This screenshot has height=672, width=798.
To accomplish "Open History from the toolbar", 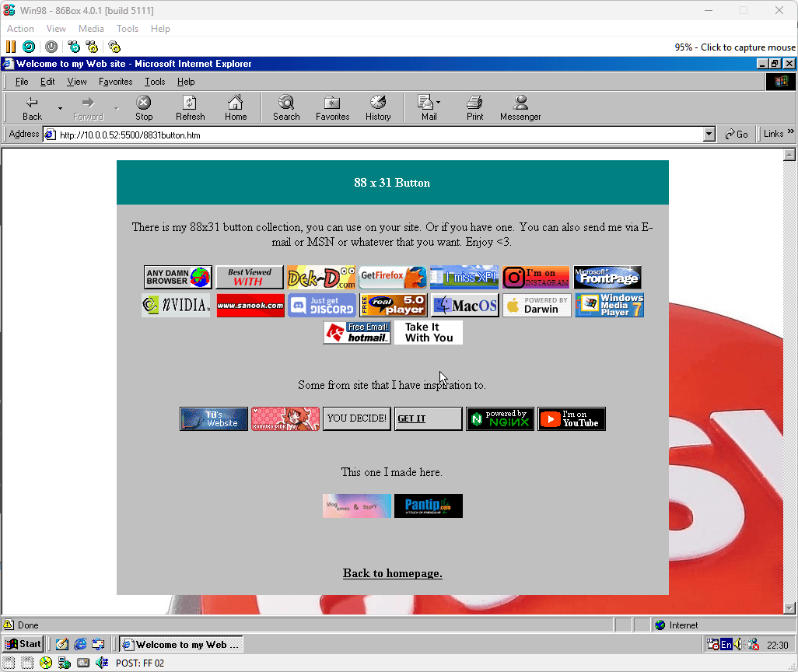I will (x=378, y=107).
